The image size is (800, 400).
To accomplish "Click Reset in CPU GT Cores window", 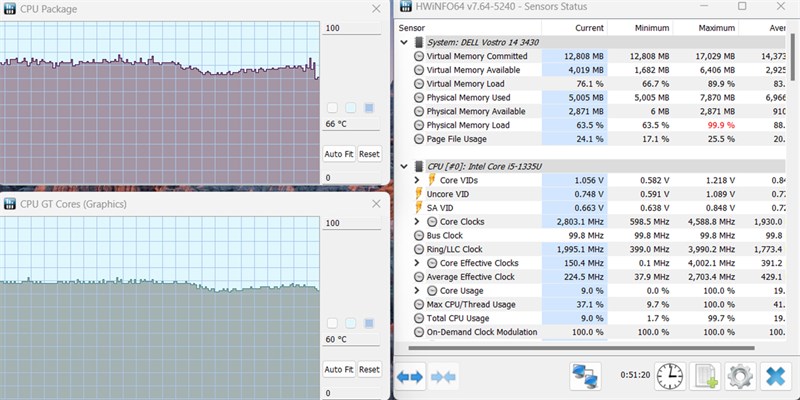I will pyautogui.click(x=369, y=369).
